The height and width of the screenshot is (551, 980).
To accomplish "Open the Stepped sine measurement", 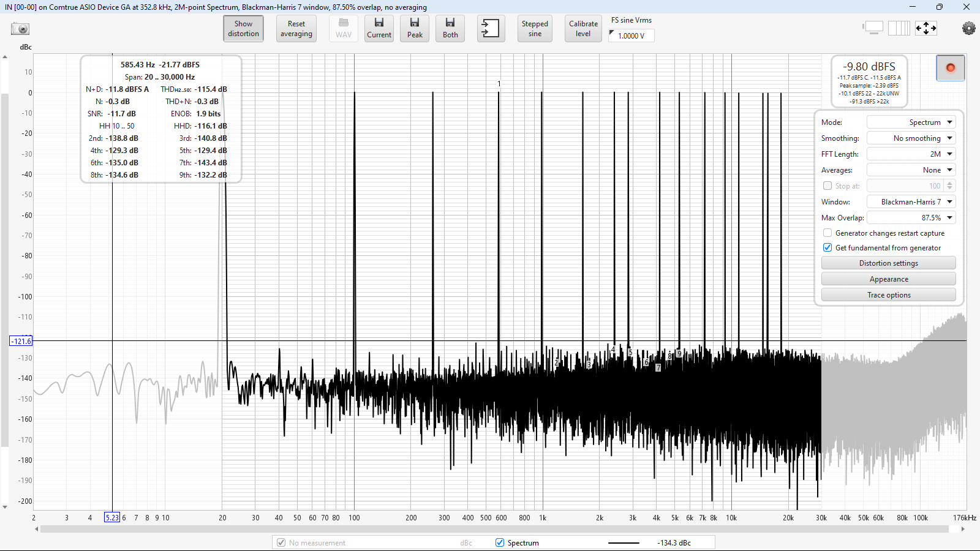I will 535,29.
